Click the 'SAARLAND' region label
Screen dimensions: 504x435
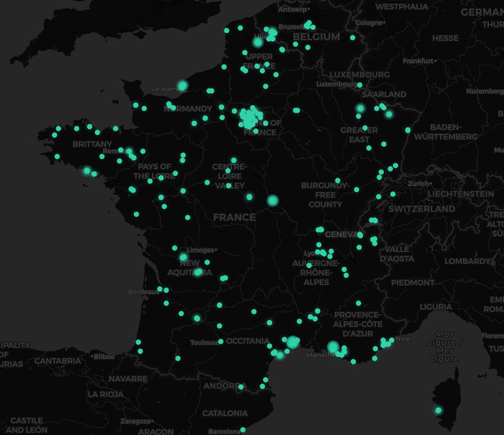(x=384, y=94)
